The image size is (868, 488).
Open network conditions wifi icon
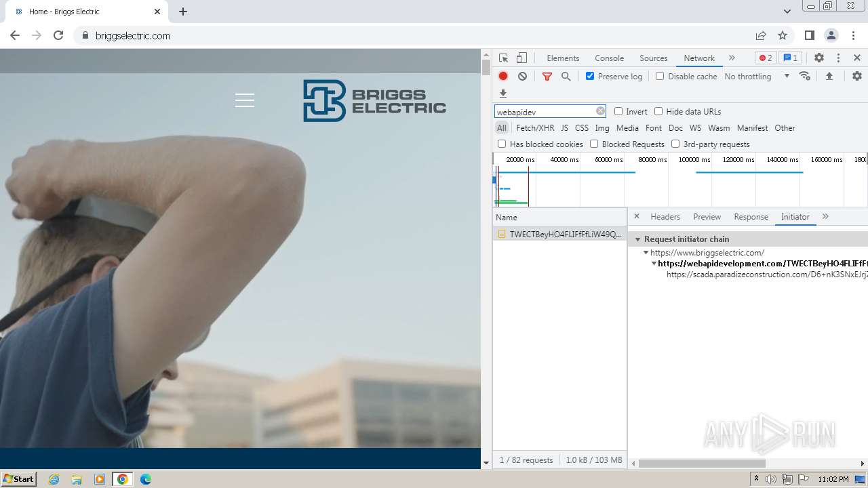point(805,76)
